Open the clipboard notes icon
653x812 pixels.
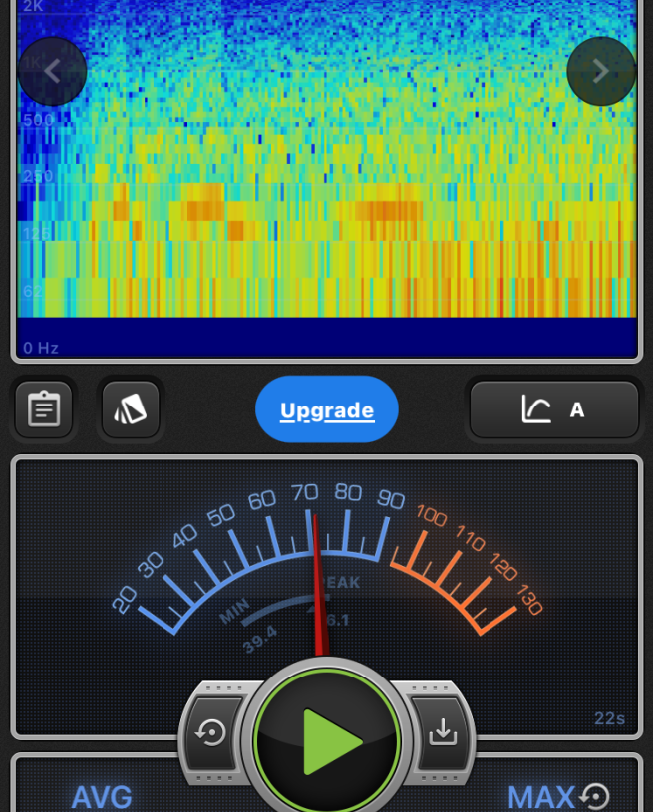point(44,409)
